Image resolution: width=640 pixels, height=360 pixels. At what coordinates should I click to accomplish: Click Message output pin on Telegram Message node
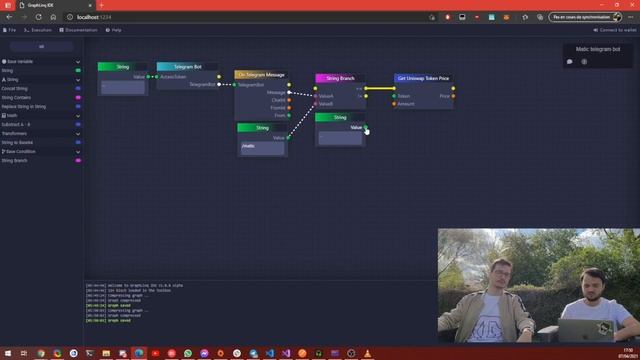(289, 93)
